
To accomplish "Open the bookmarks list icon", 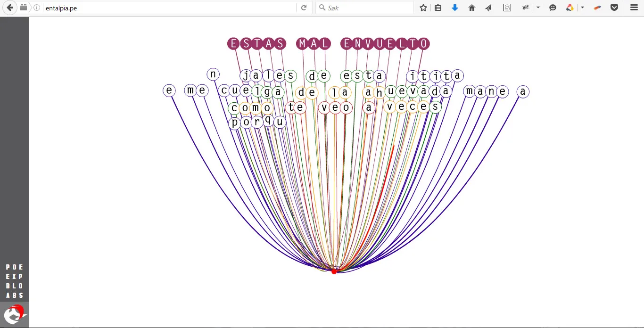I will [438, 8].
